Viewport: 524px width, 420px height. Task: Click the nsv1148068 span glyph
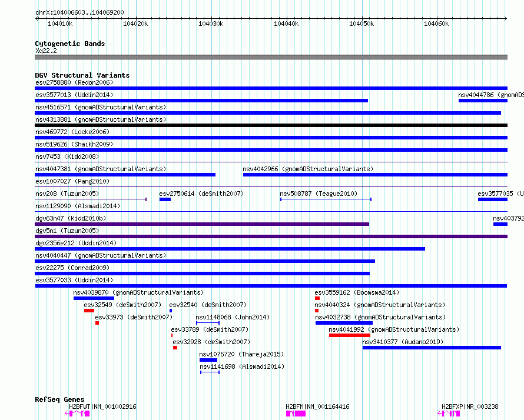[x=208, y=323]
